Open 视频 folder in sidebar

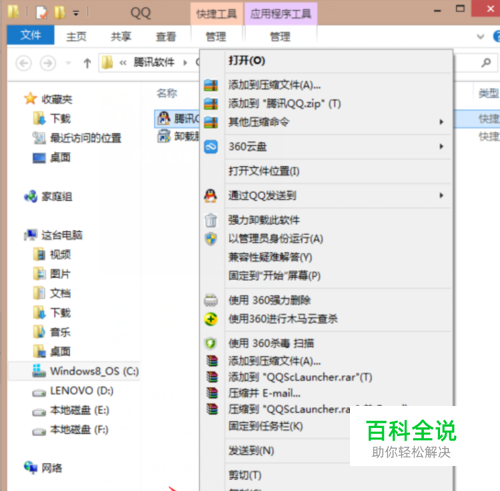point(60,255)
